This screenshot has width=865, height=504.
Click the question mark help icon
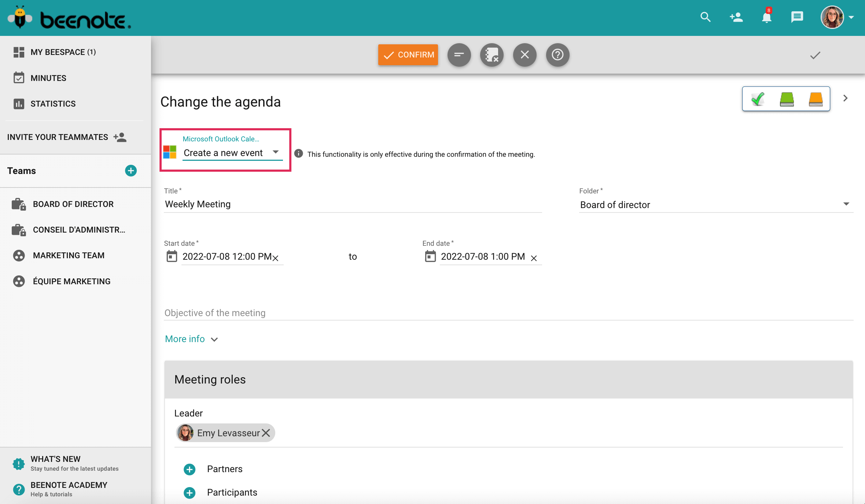pyautogui.click(x=557, y=55)
